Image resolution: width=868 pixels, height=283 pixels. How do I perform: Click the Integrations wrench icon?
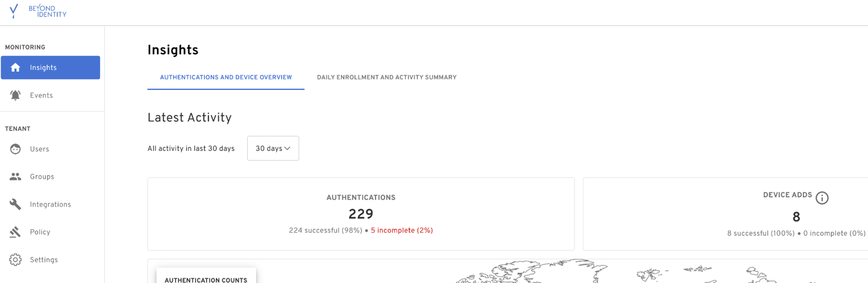tap(16, 205)
